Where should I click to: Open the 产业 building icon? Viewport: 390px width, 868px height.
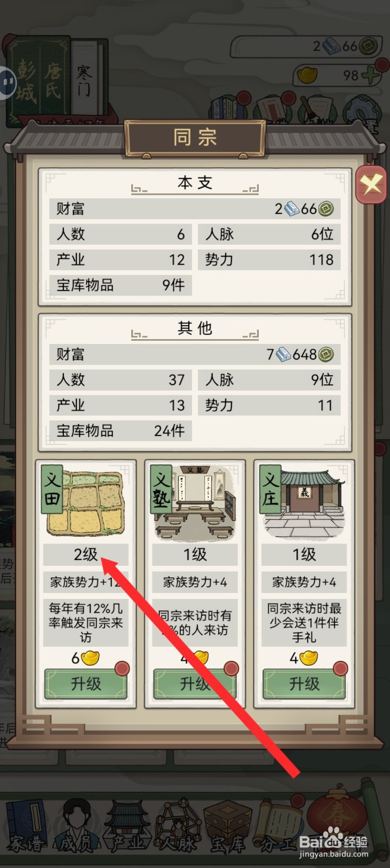[126, 827]
